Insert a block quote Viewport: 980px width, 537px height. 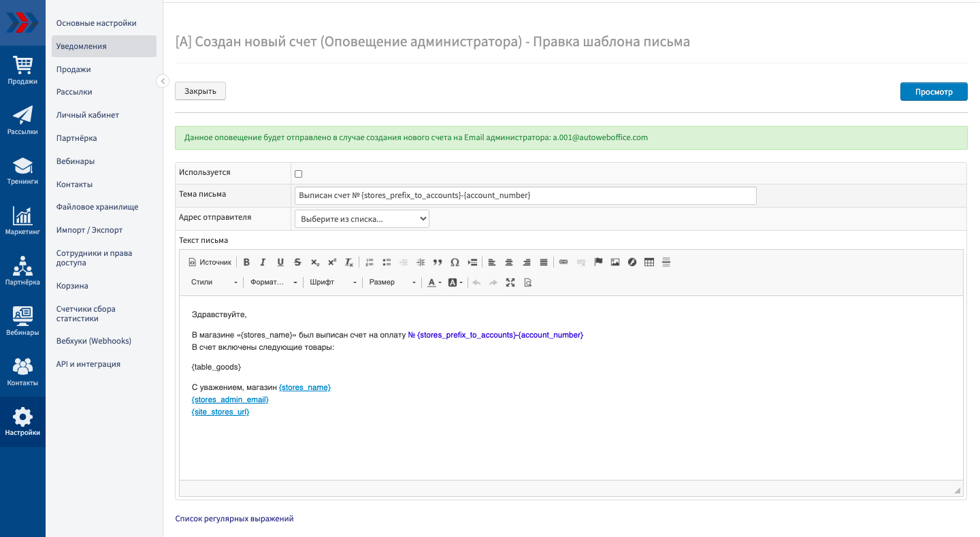[438, 262]
